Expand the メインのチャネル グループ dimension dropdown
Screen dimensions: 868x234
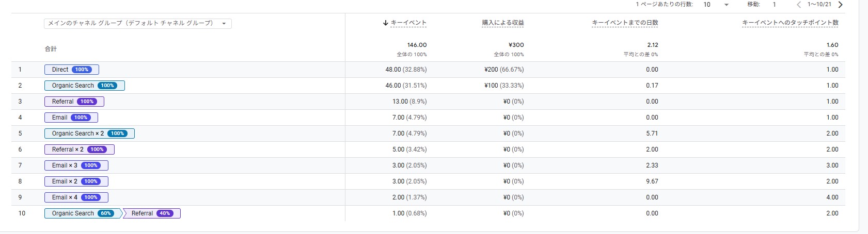click(x=138, y=23)
